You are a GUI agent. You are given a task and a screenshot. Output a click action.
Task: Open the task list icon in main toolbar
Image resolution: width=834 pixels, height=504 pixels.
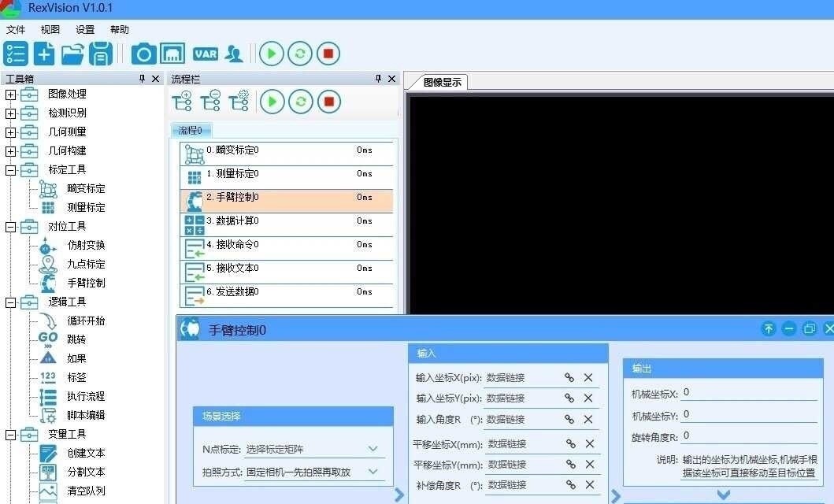pyautogui.click(x=16, y=54)
